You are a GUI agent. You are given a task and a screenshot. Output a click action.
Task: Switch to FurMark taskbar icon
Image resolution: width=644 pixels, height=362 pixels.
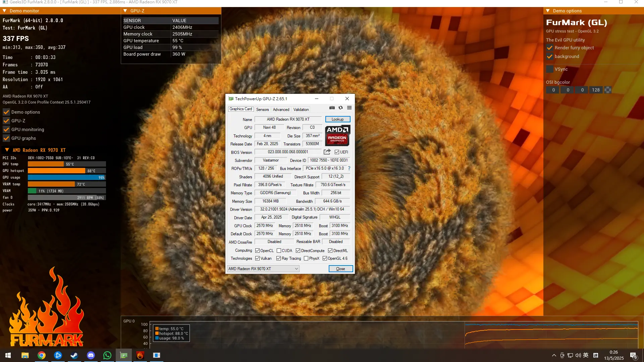click(x=140, y=355)
